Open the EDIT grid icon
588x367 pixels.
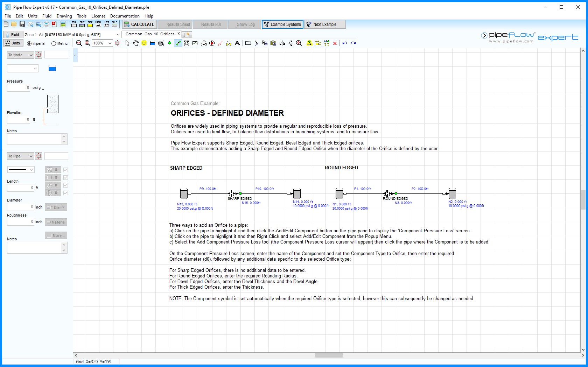(x=82, y=24)
